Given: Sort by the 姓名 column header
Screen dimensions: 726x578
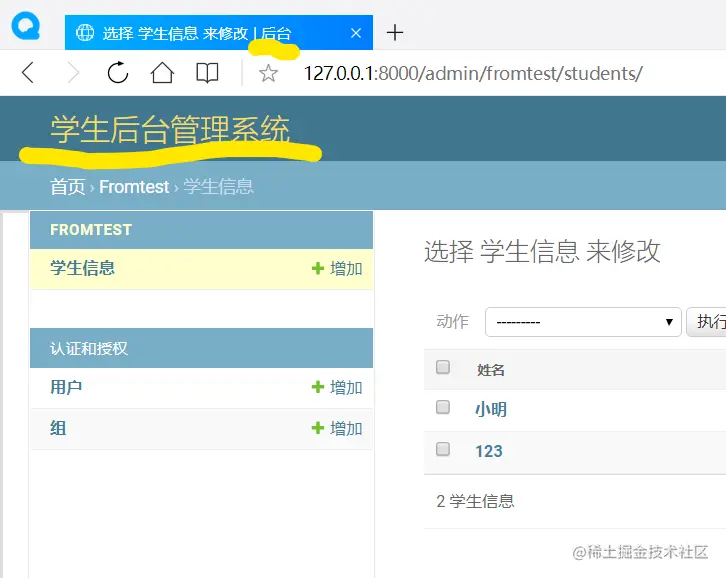Looking at the screenshot, I should click(491, 370).
